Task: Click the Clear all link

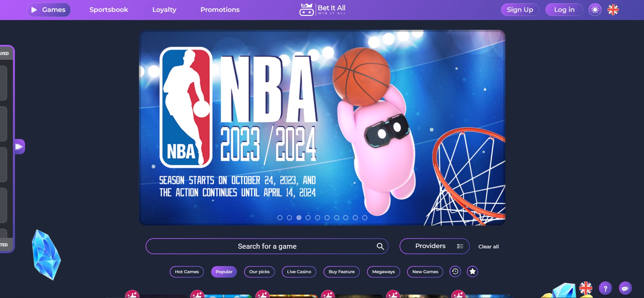Action: point(489,247)
